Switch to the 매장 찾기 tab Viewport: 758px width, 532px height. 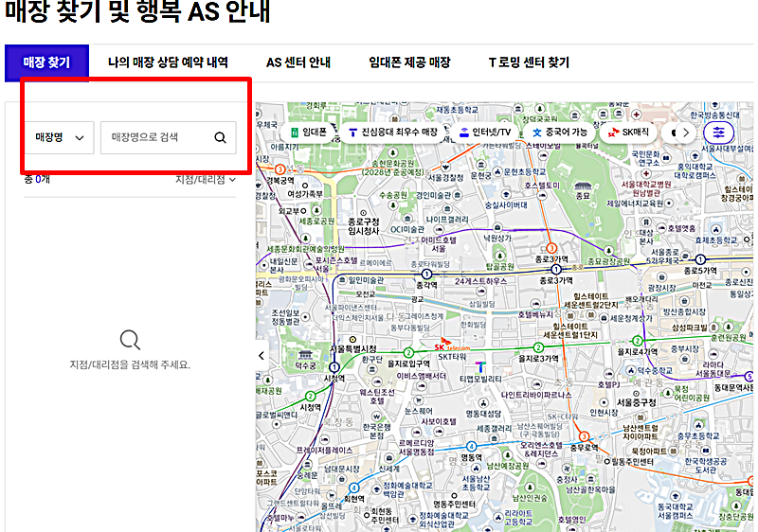[x=46, y=62]
